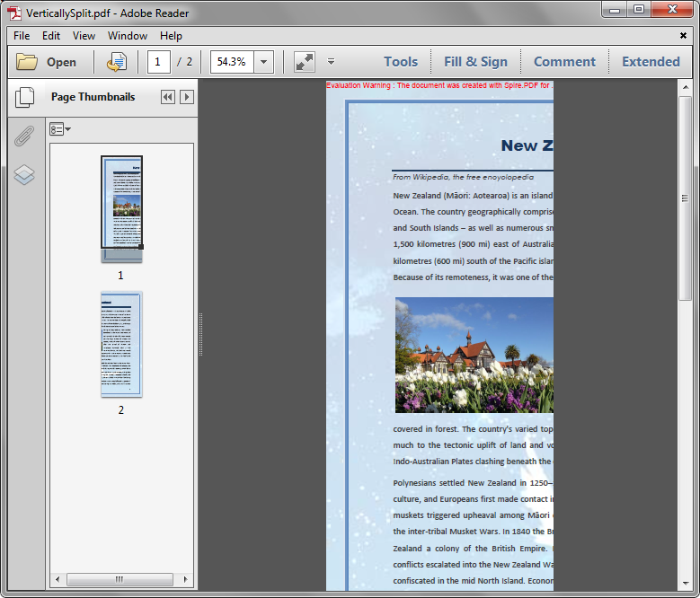This screenshot has height=598, width=700.
Task: Open the File menu
Action: pyautogui.click(x=22, y=36)
